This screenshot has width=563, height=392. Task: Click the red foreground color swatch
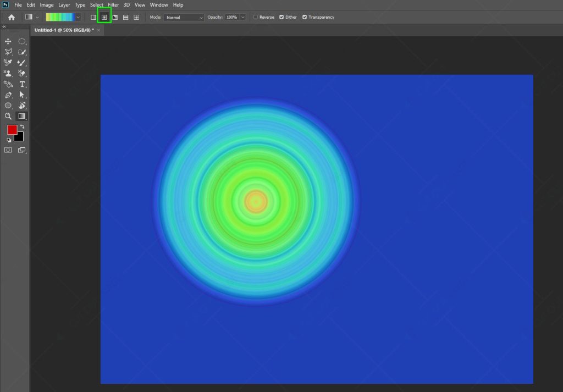(x=13, y=130)
